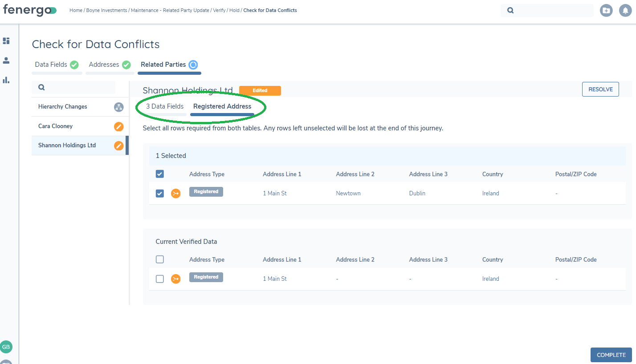Open the person icon in left sidebar
636x364 pixels.
(6, 61)
